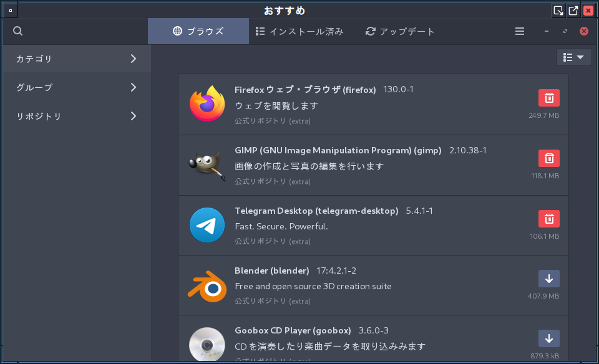
Task: Click the Blender logo icon
Action: [x=207, y=286]
